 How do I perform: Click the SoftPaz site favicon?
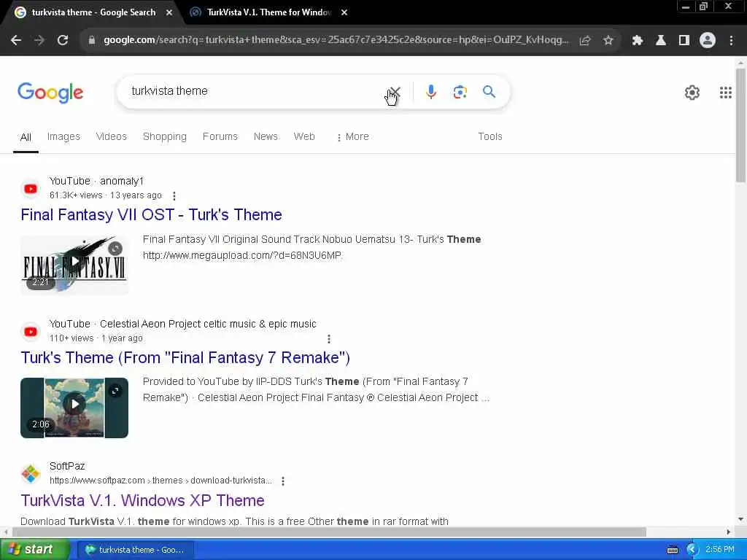pyautogui.click(x=31, y=474)
